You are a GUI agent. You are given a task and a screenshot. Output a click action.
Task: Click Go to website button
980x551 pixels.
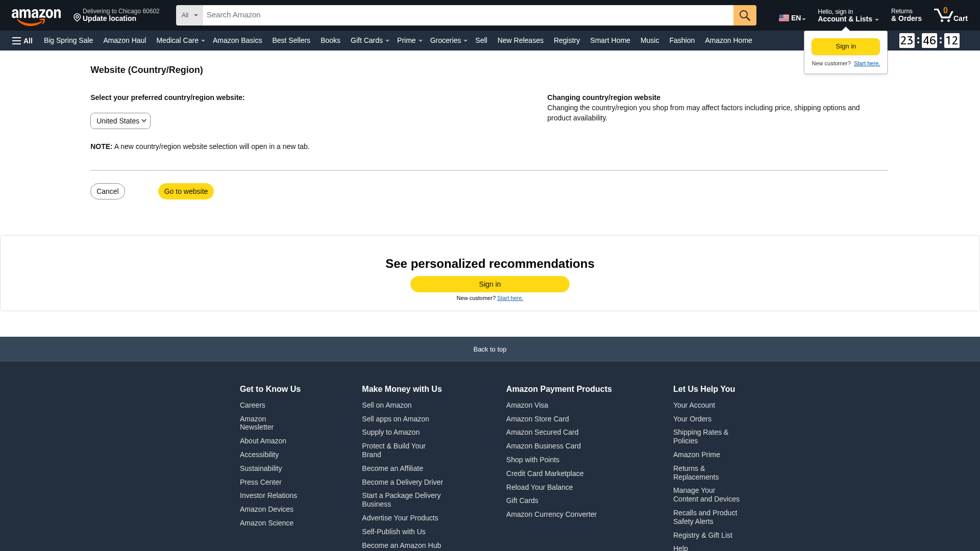[186, 191]
